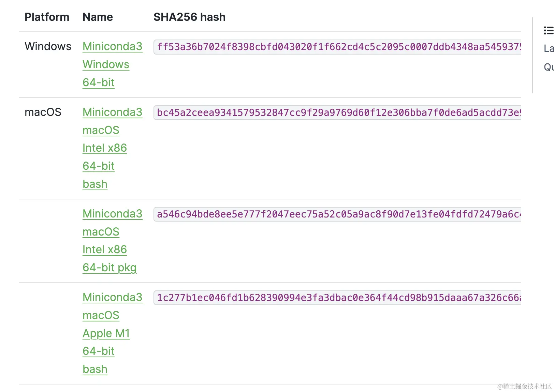Viewport: 554px width, 392px height.
Task: Click the green underlined "Windows" link text
Action: [x=106, y=64]
